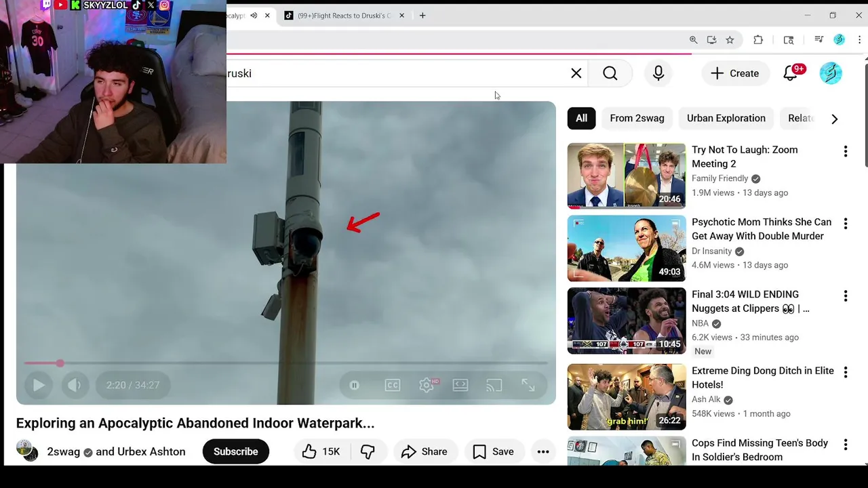Viewport: 868px width, 488px height.
Task: Open the NBA channel link
Action: pyautogui.click(x=700, y=323)
